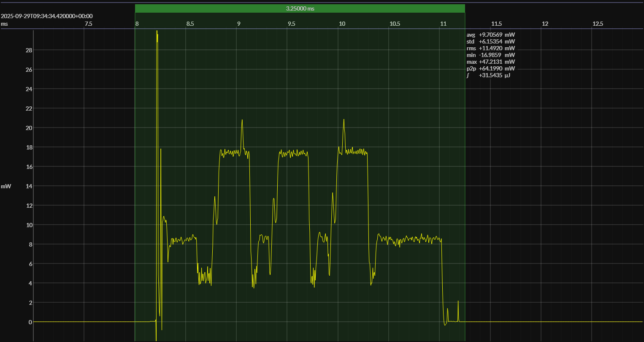This screenshot has width=644, height=342.
Task: Click the 3.25000 ms marker duration bar
Action: pyautogui.click(x=300, y=8)
